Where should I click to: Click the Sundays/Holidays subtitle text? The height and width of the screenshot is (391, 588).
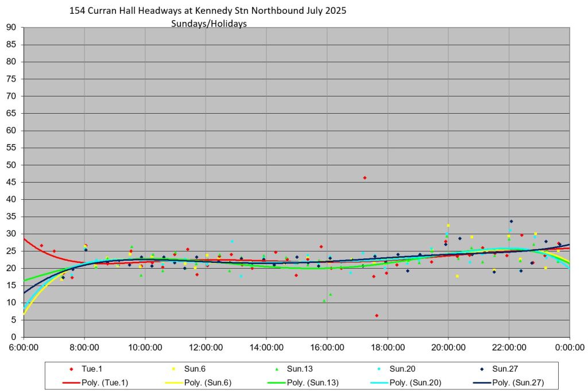pos(208,24)
